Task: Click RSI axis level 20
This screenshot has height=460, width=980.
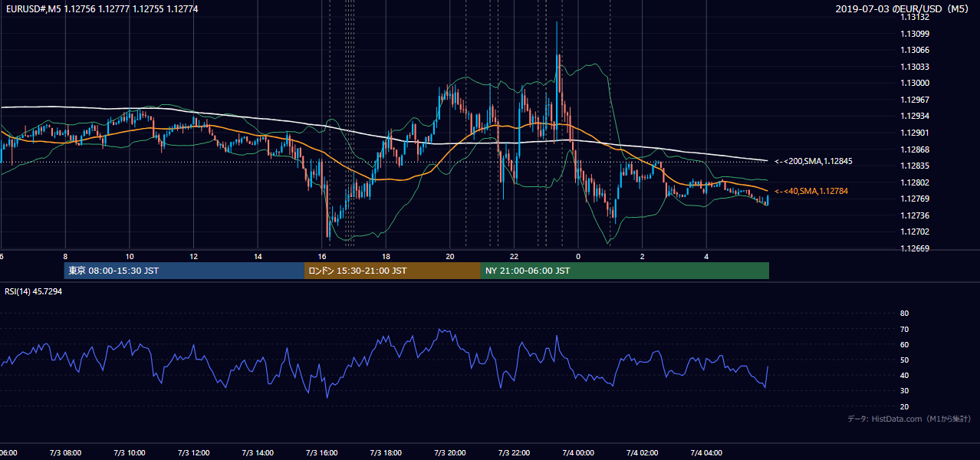Action: point(904,406)
